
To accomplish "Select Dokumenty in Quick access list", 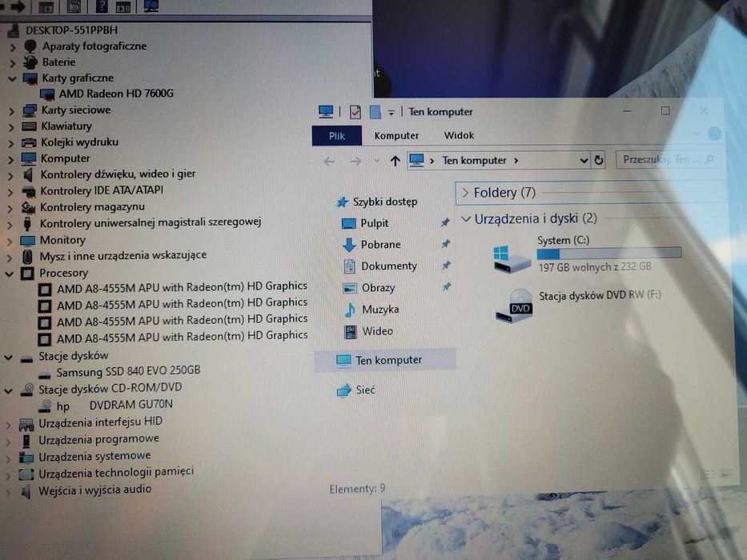I will [x=389, y=266].
